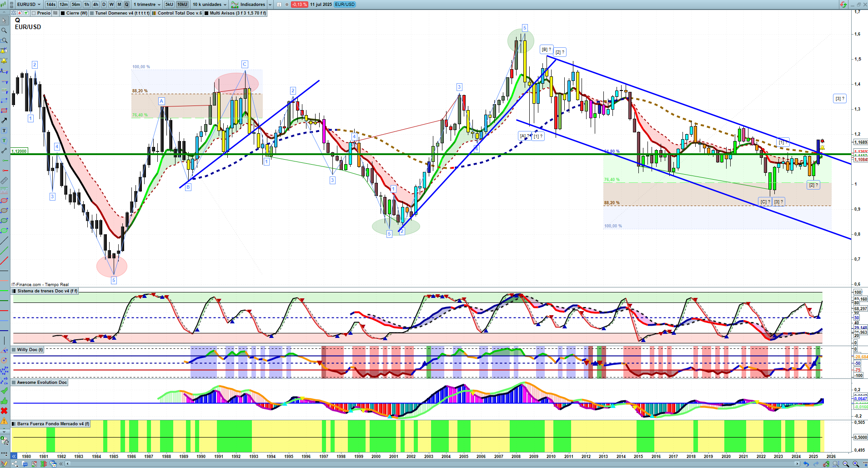Toggle the Q quarterly timeframe button
Image resolution: width=868 pixels, height=468 pixels.
(127, 5)
